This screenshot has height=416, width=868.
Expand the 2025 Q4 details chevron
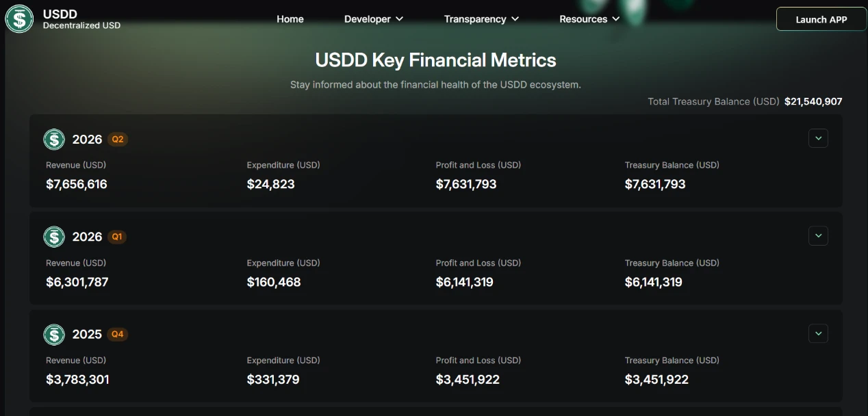pos(818,334)
